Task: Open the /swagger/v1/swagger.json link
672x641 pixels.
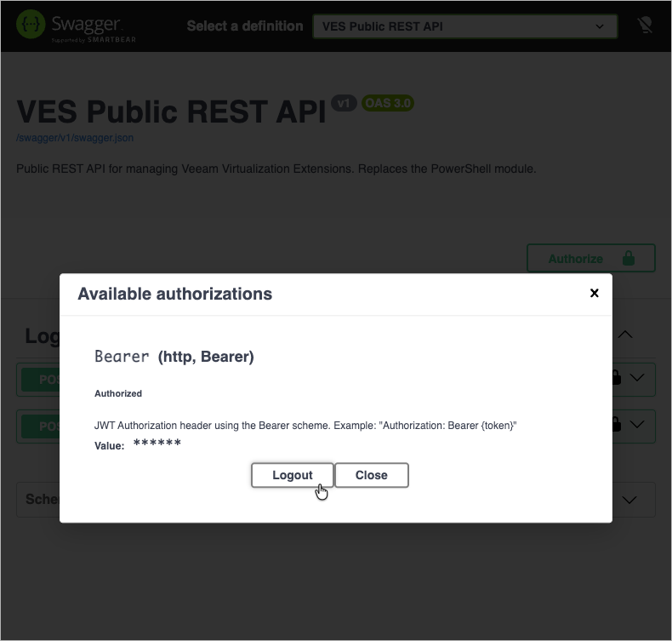Action: (x=75, y=138)
